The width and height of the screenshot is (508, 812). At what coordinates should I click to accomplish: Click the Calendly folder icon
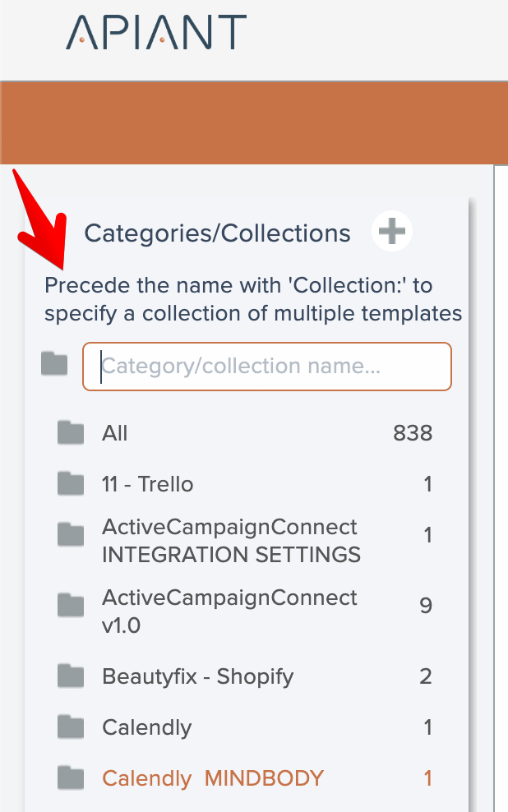click(72, 727)
